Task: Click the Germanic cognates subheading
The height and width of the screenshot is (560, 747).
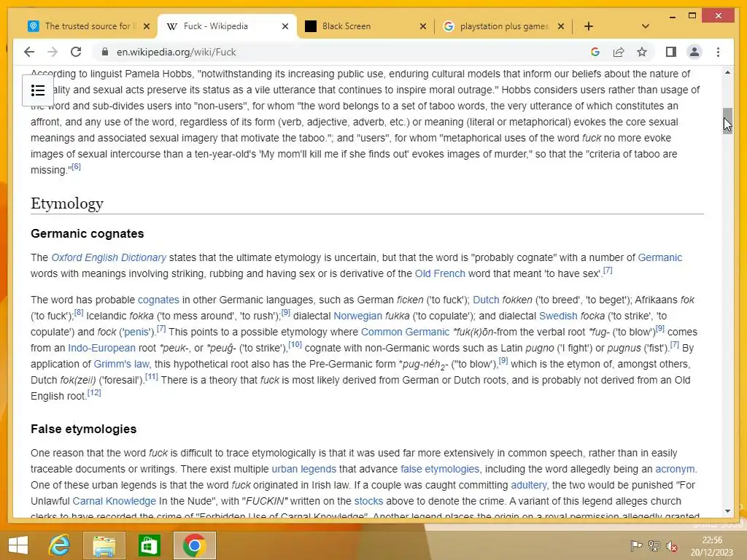Action: click(88, 233)
